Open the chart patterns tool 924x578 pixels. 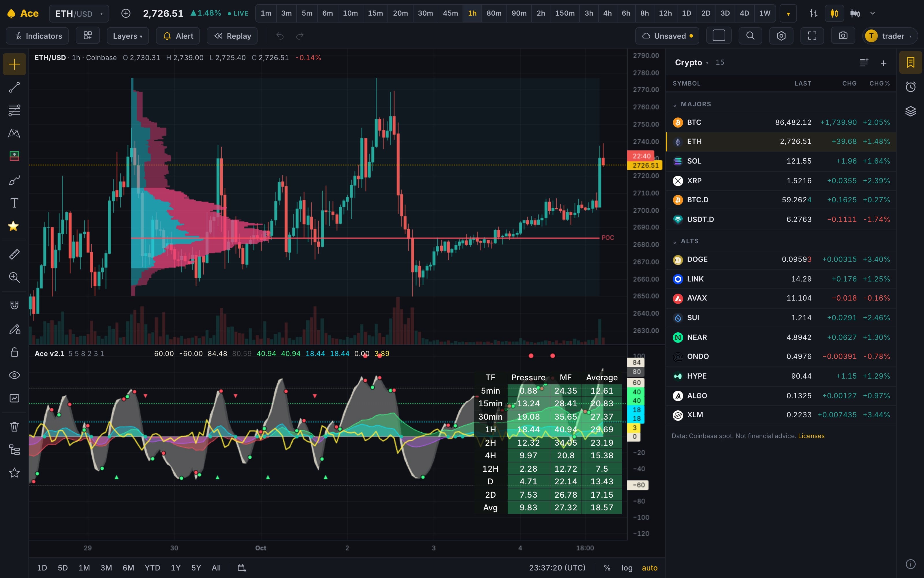[x=14, y=133]
